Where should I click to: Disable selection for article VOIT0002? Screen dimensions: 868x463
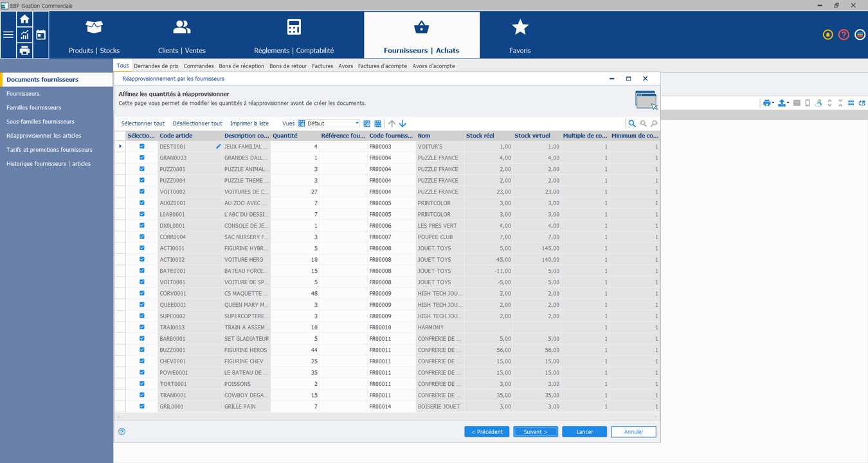(x=143, y=192)
